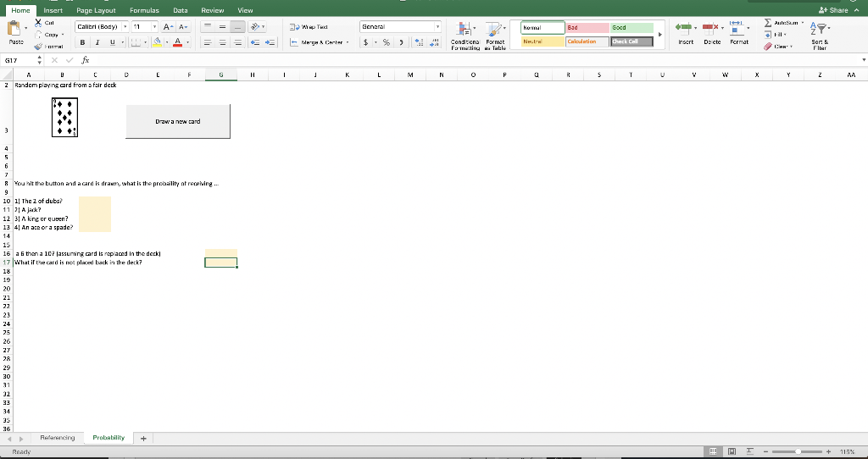Open the Page Layout tab
Viewport: 868px width, 459px height.
[97, 10]
